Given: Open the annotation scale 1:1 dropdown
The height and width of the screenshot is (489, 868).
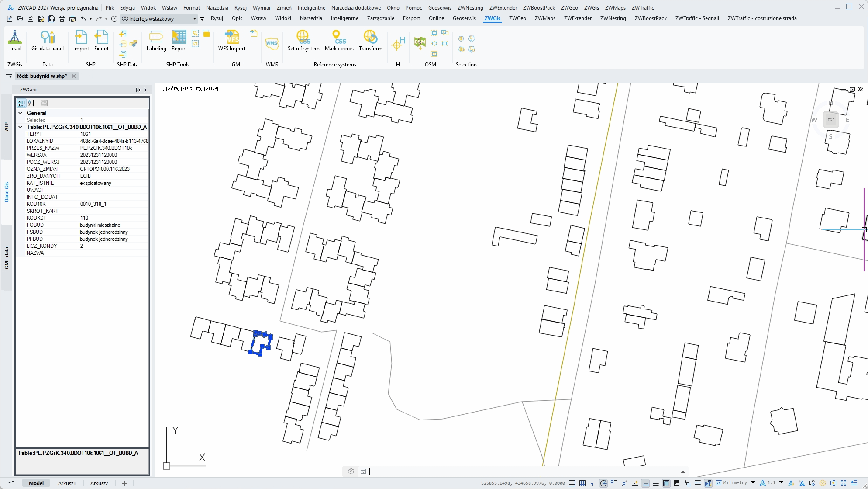Looking at the screenshot, I should (781, 483).
